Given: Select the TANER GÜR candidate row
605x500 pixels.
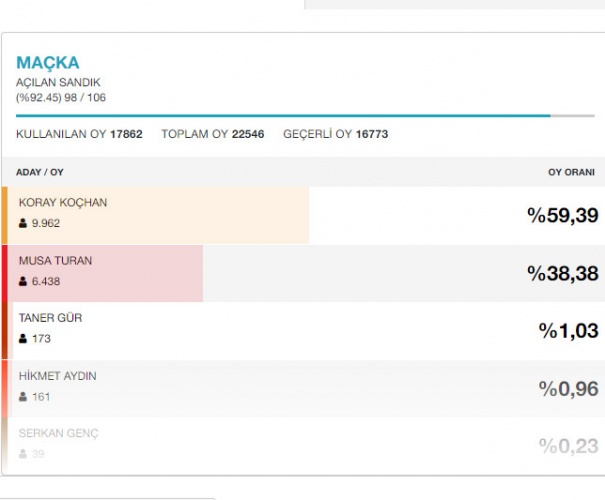Looking at the screenshot, I should click(x=300, y=330).
